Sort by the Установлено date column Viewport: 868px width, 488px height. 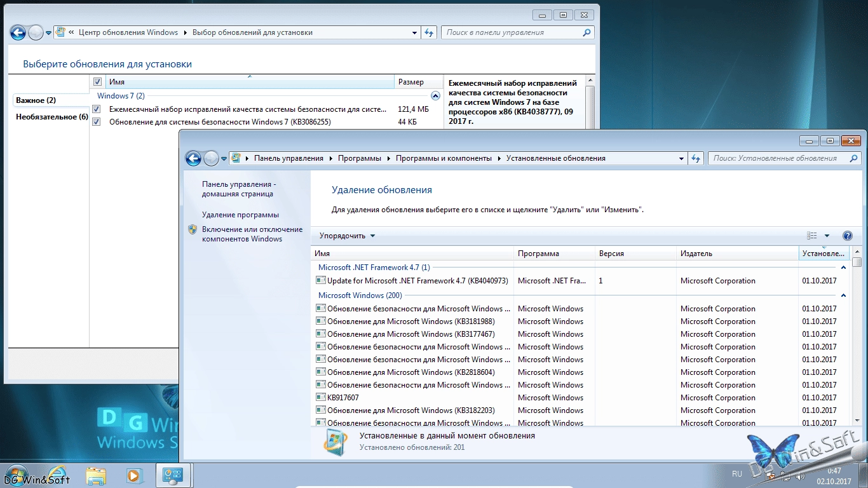[824, 254]
